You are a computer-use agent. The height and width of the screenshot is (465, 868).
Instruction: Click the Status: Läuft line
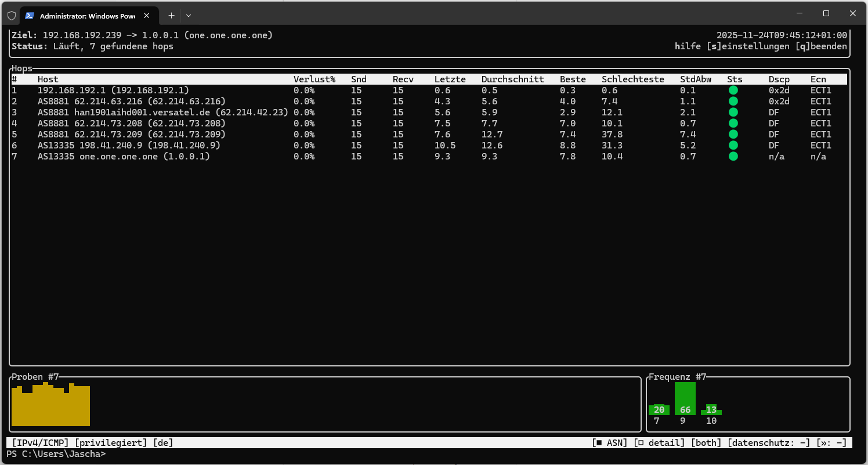pyautogui.click(x=92, y=46)
